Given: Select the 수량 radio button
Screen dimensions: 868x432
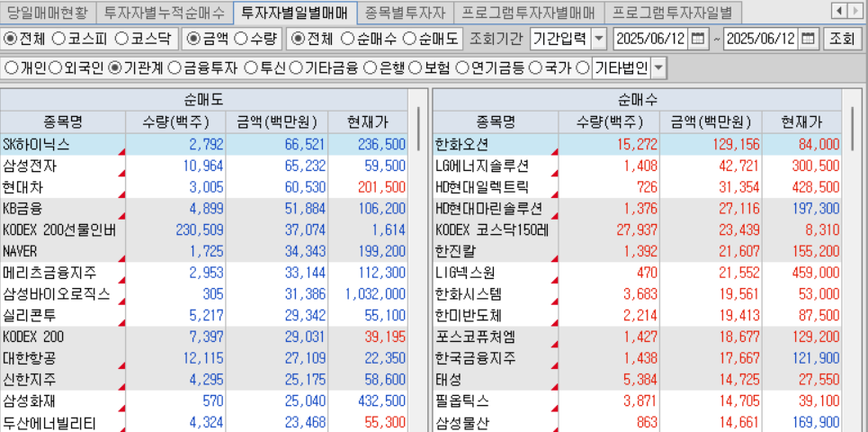Looking at the screenshot, I should 239,39.
